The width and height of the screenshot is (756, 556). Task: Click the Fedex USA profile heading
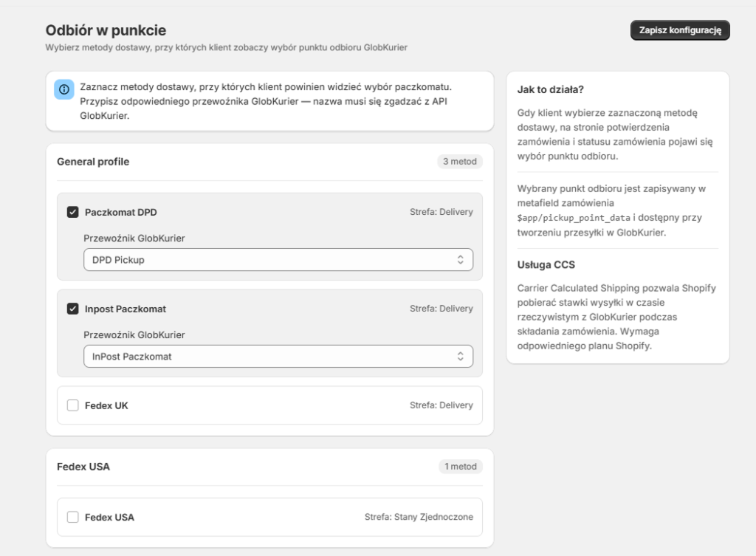[83, 467]
